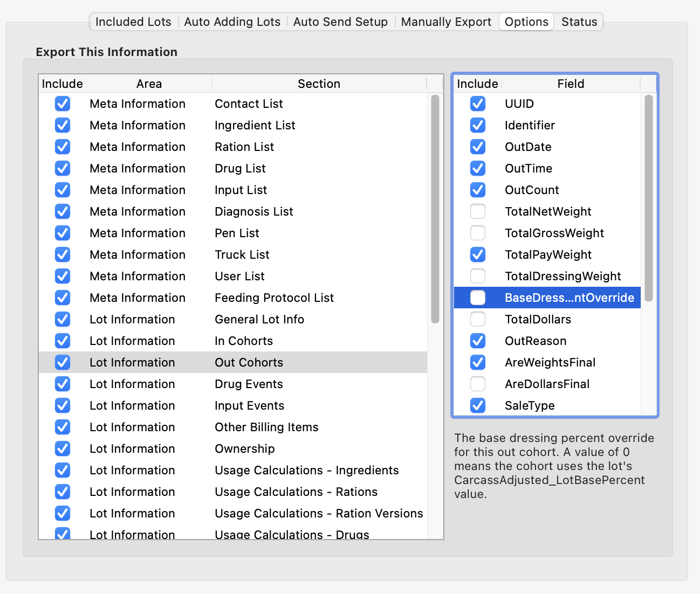Screen dimensions: 700x594
Task: Toggle the Ownership include checkbox
Action: click(63, 448)
